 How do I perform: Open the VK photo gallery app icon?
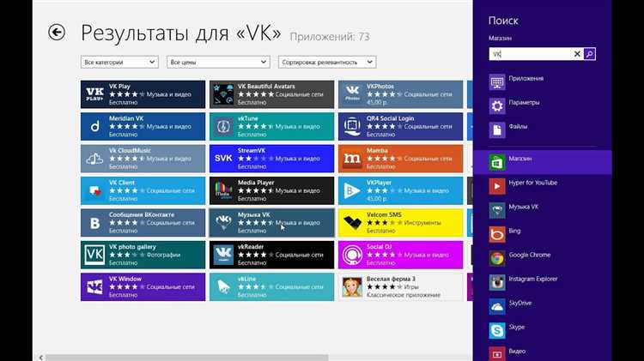point(94,255)
